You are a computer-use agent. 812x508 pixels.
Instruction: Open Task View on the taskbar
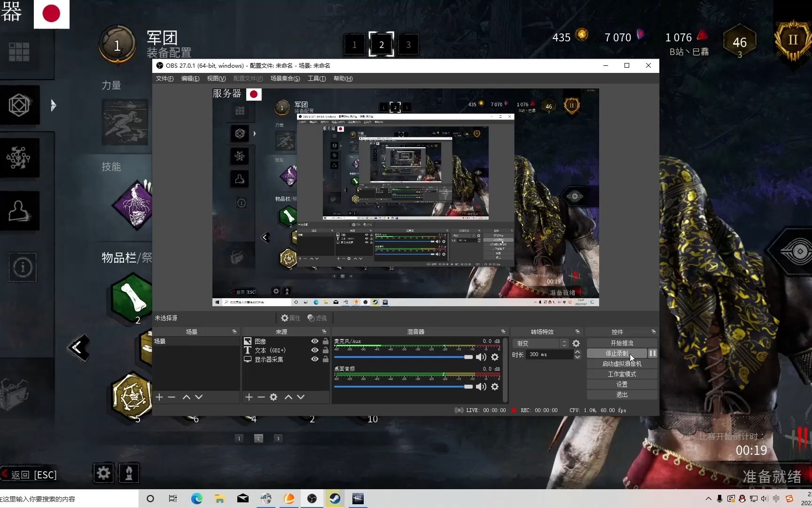tap(173, 499)
